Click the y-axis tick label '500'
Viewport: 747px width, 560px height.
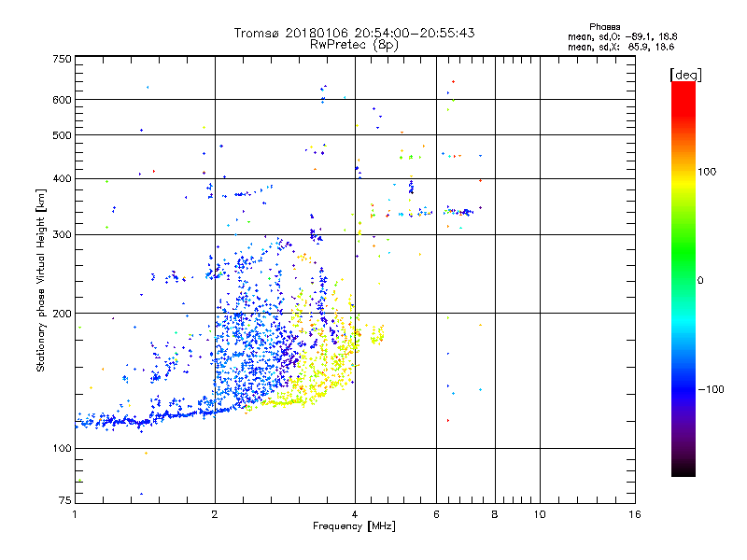63,135
